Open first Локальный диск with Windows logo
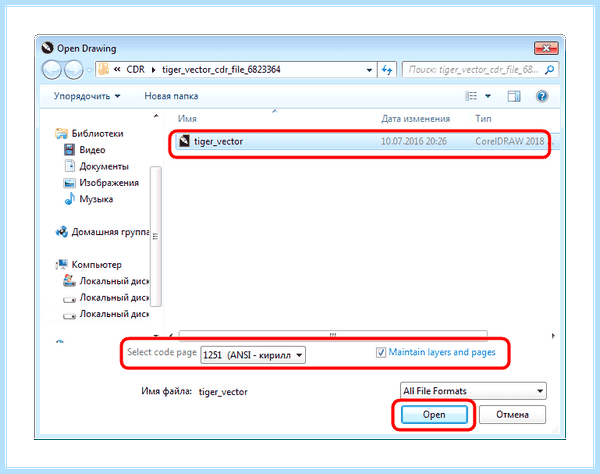 click(106, 281)
